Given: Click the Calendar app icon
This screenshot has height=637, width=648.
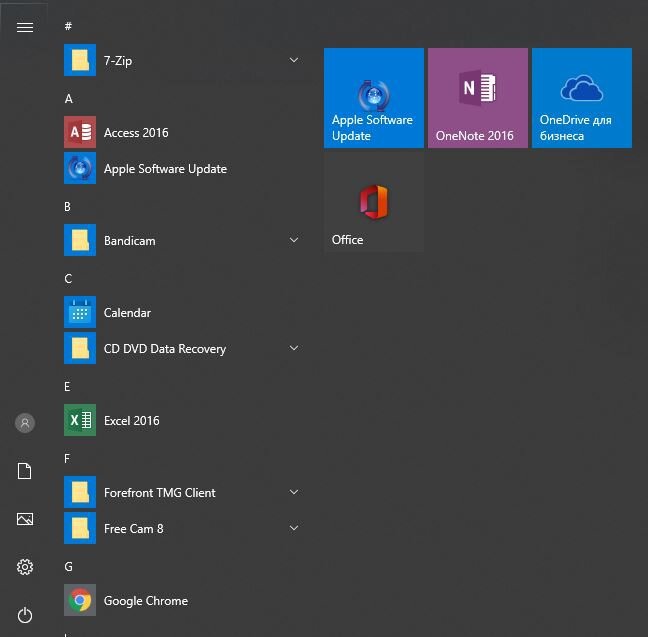Looking at the screenshot, I should coord(80,312).
